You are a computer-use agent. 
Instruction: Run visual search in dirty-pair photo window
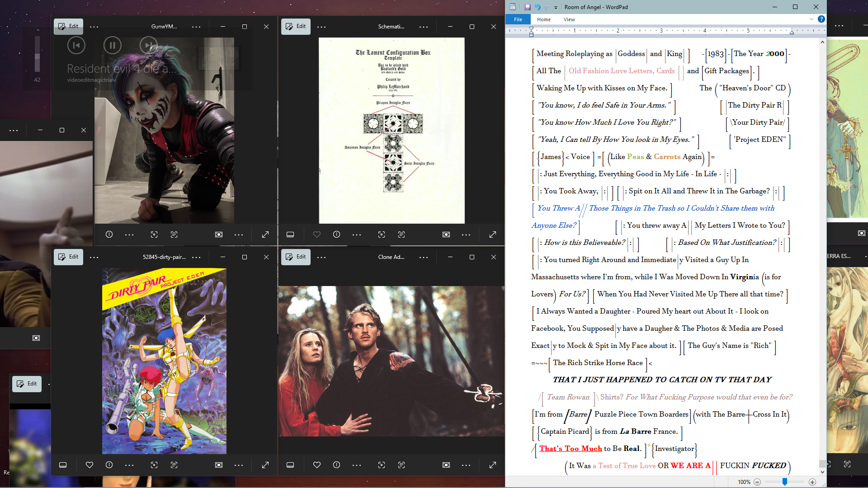coord(154,465)
